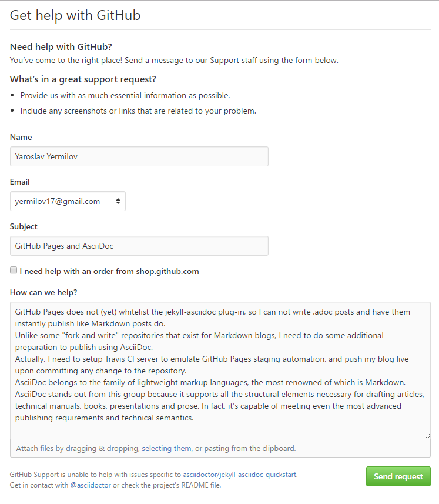Visit the @asciidoctor profile link

91,485
